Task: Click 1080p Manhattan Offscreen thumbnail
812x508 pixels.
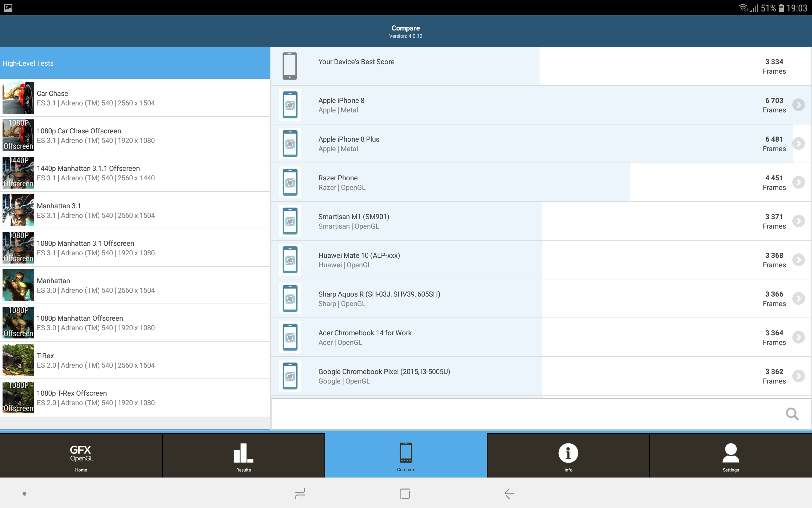Action: 18,323
